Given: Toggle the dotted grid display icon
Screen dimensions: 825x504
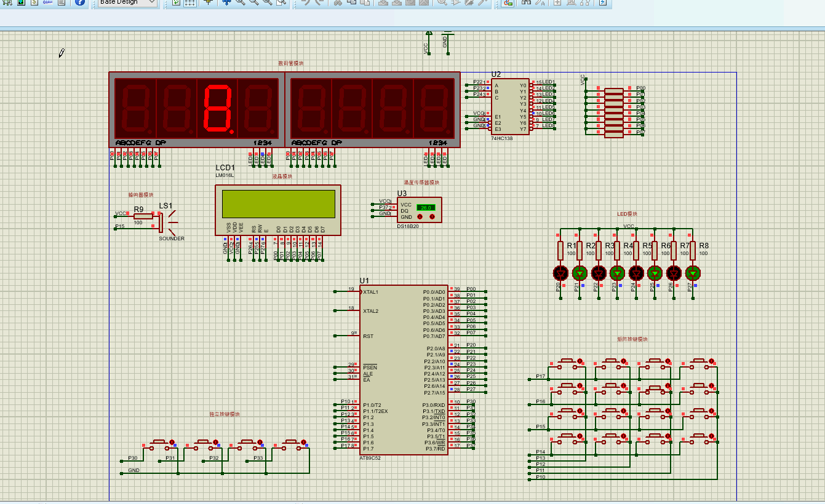Looking at the screenshot, I should [190, 2].
